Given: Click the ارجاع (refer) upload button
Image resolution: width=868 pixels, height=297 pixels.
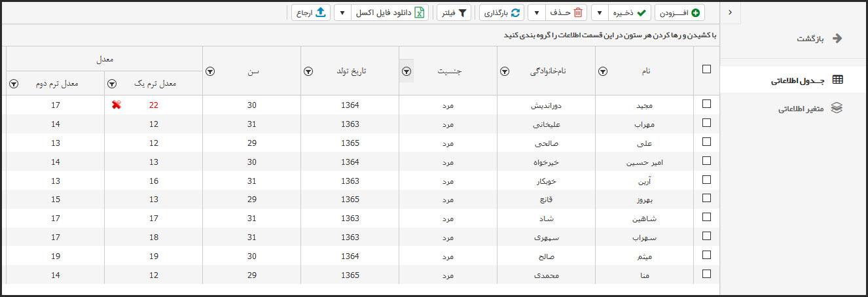Looking at the screenshot, I should 311,12.
